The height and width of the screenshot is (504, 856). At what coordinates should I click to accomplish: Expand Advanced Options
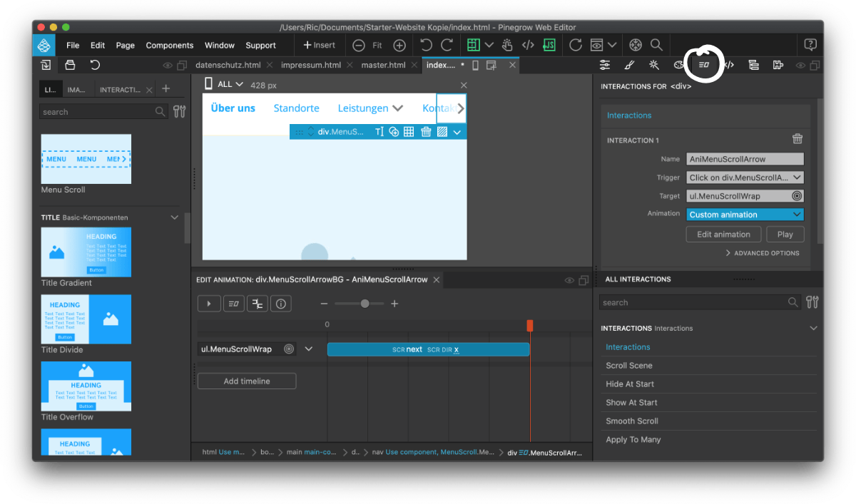[763, 253]
